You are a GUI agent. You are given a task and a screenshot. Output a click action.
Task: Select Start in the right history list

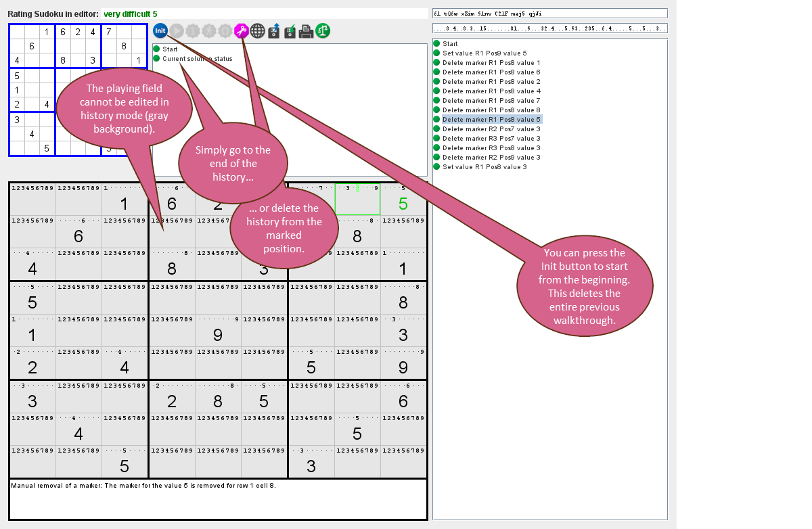coord(450,44)
